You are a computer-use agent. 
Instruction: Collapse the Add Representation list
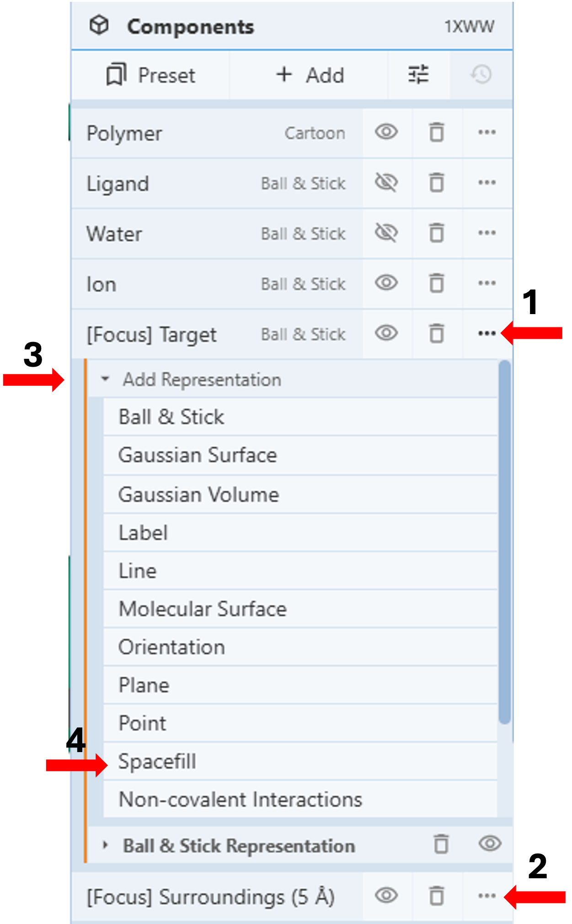click(x=106, y=379)
